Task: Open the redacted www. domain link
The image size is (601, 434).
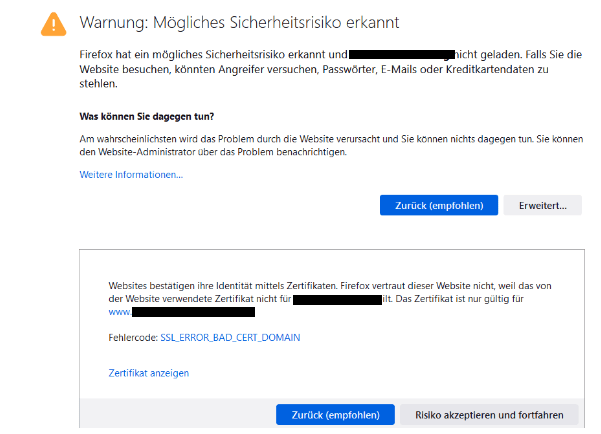Action: tap(182, 312)
